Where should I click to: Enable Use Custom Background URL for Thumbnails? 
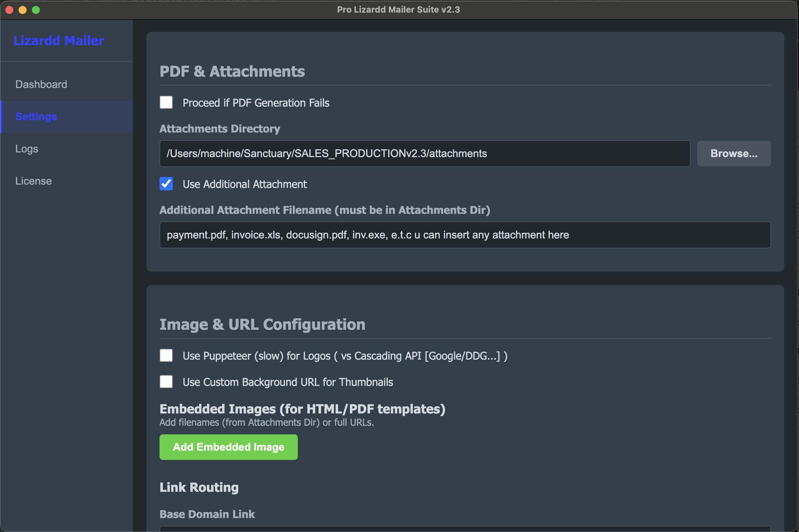(x=166, y=381)
